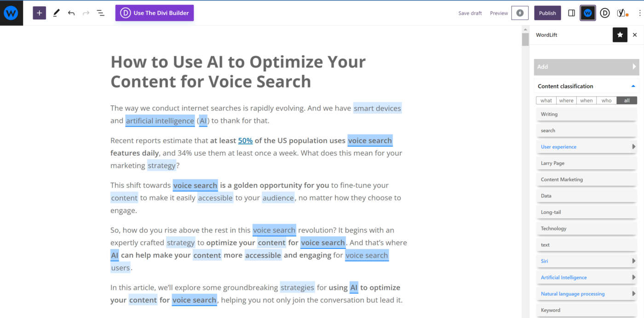Click the editor vertical scrollbar thumb
The width and height of the screenshot is (644, 318).
(525, 40)
